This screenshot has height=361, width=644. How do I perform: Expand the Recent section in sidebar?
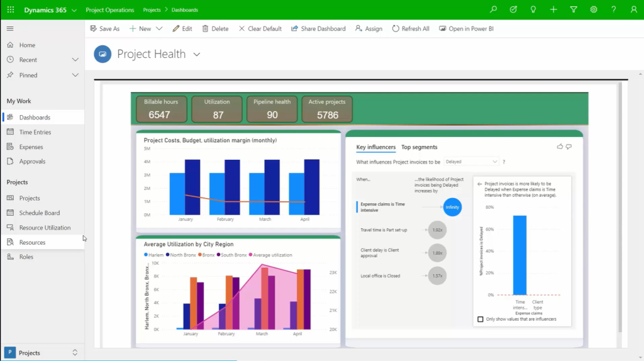[x=75, y=60]
